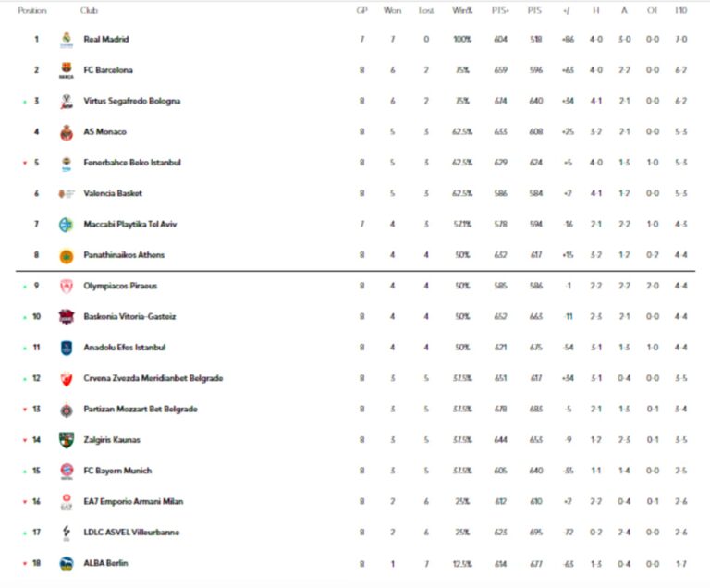This screenshot has height=588, width=710.
Task: Open the Anadolu Efes Istanbul team link
Action: 124,348
